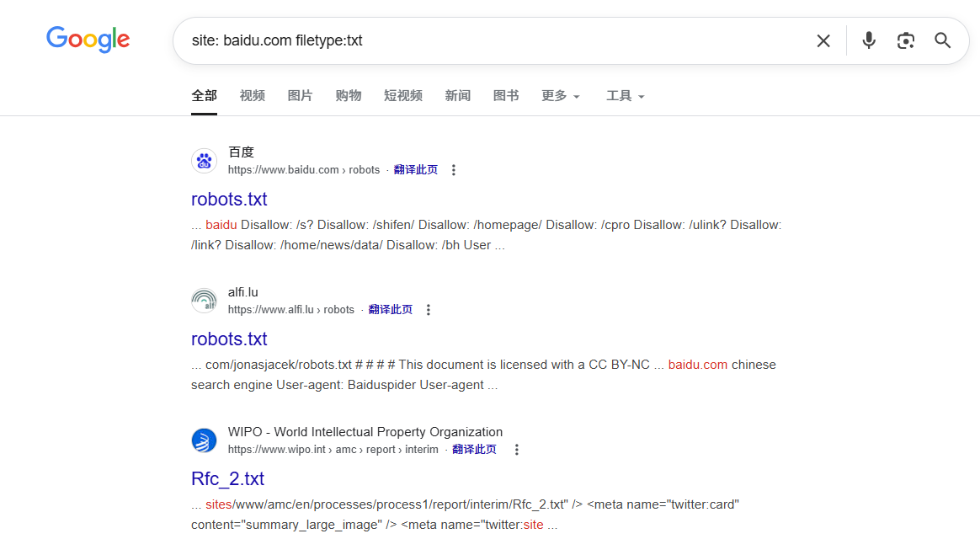Open the alfi.lu site favicon

204,301
